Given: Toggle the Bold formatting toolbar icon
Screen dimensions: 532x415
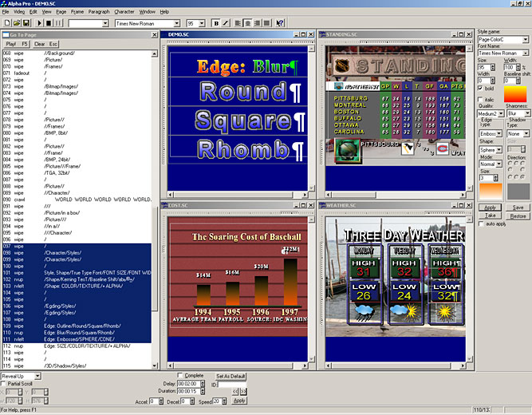Looking at the screenshot, I should tap(217, 24).
